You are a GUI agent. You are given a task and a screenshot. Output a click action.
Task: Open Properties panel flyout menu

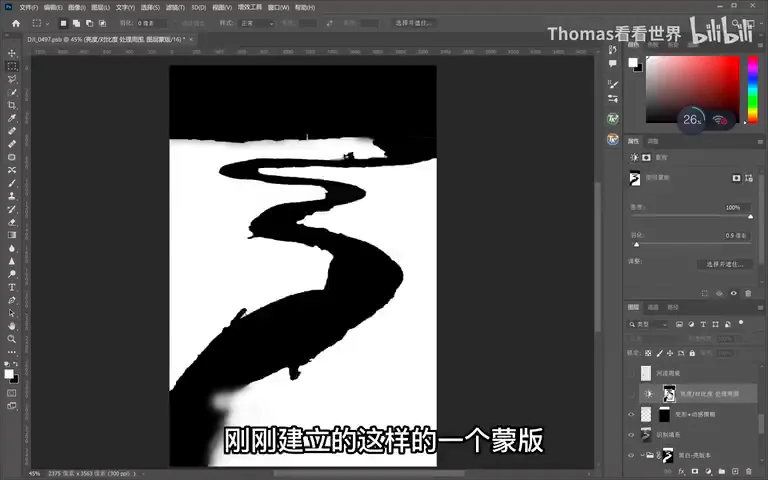(x=761, y=142)
